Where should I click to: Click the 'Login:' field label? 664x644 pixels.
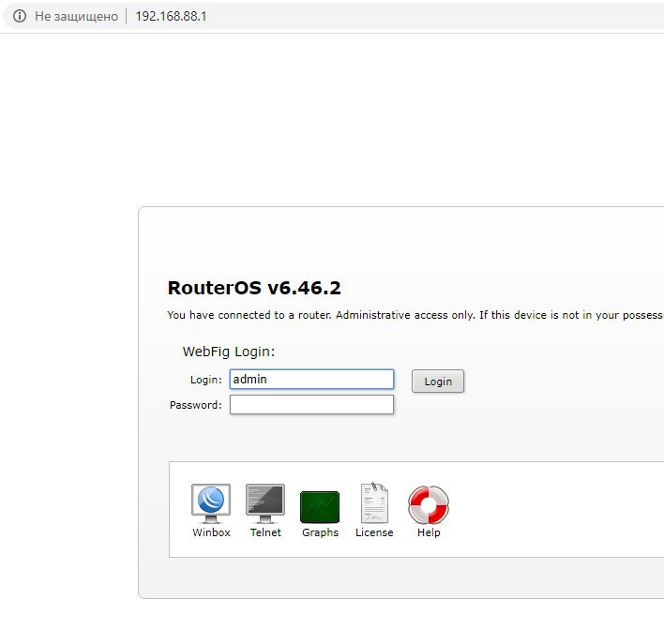(206, 380)
